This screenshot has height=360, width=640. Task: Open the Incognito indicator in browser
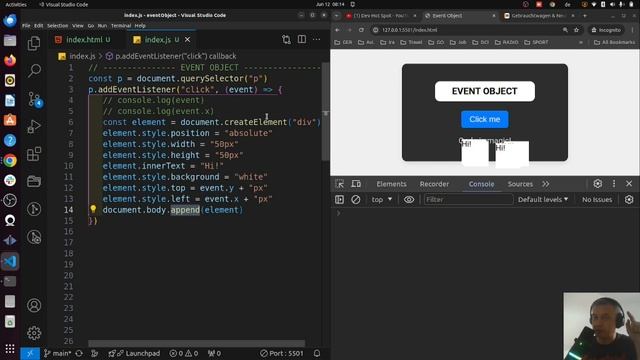point(606,30)
